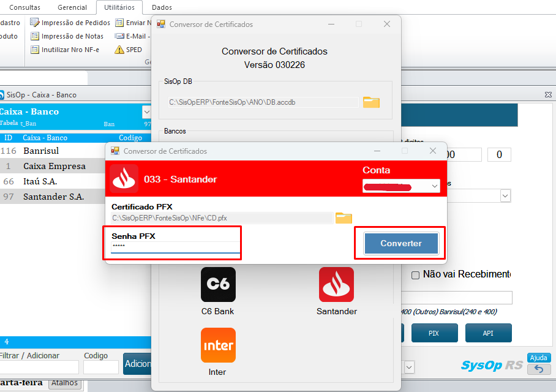
Task: Switch to the Gerencial ribbon tab
Action: coord(72,7)
